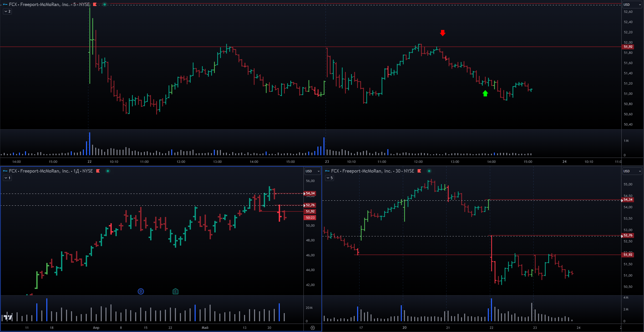Click the green market status dot on the 30-minute chart

click(429, 171)
